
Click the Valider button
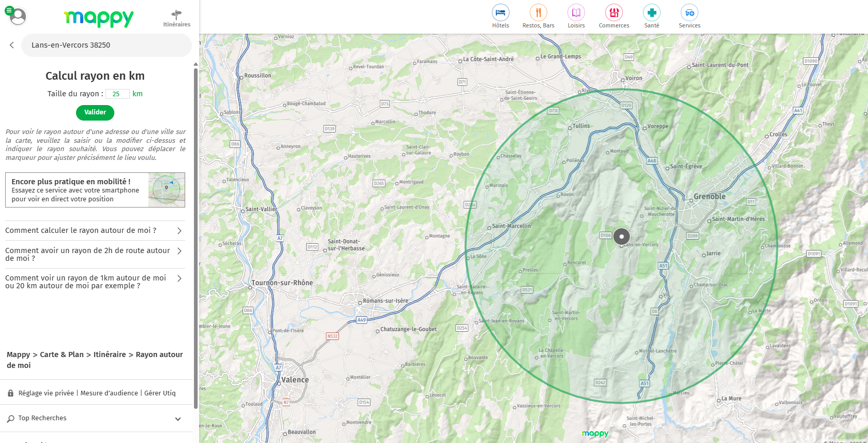[95, 112]
